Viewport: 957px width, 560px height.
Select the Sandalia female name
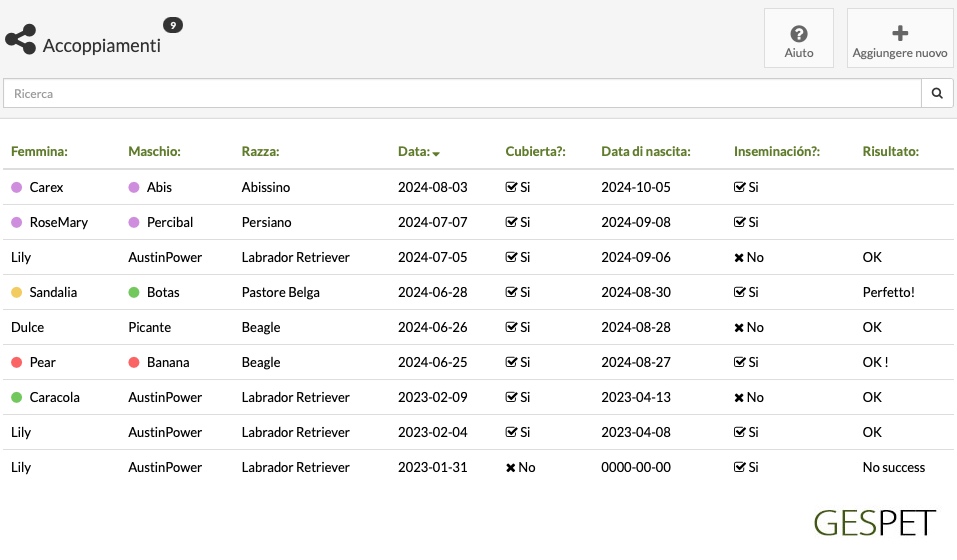53,292
